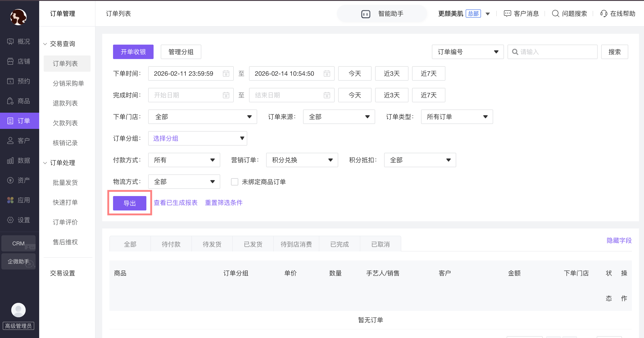Viewport: 644px width, 338px height.
Task: Go to the 店铺 store icon
Action: (x=10, y=61)
